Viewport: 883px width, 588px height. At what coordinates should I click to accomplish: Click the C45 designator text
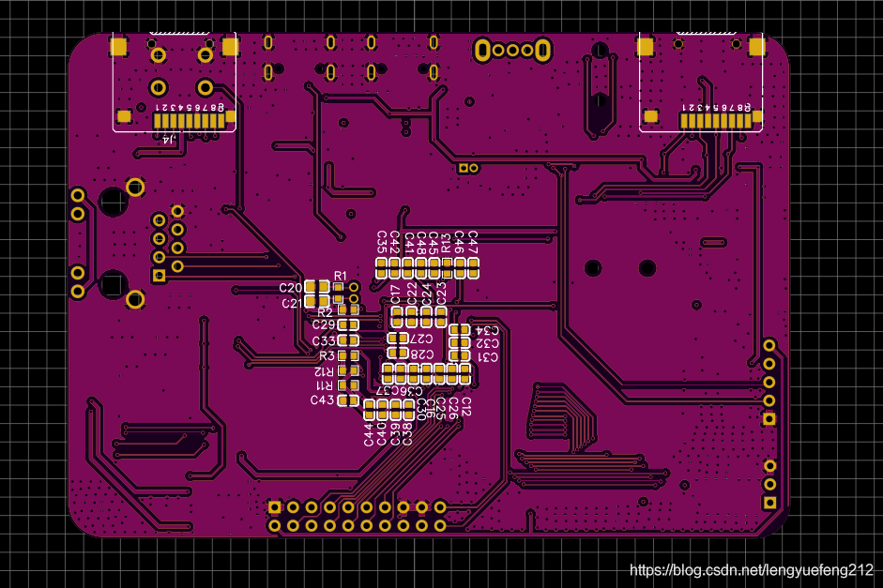pyautogui.click(x=433, y=242)
